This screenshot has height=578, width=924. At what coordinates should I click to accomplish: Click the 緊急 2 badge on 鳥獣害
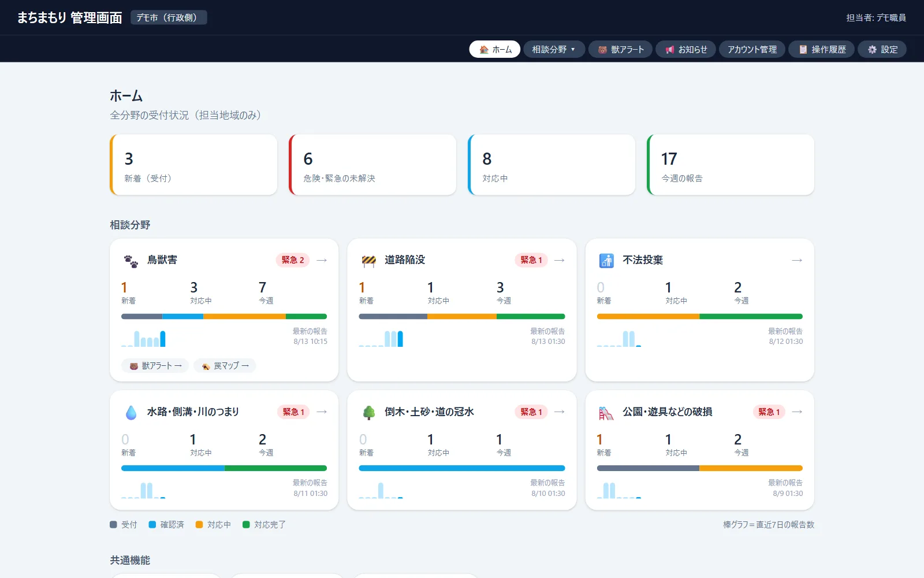293,260
